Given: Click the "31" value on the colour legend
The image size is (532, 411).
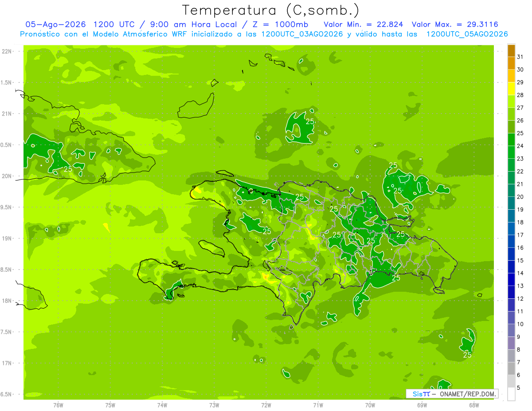Looking at the screenshot, I should coord(520,57).
